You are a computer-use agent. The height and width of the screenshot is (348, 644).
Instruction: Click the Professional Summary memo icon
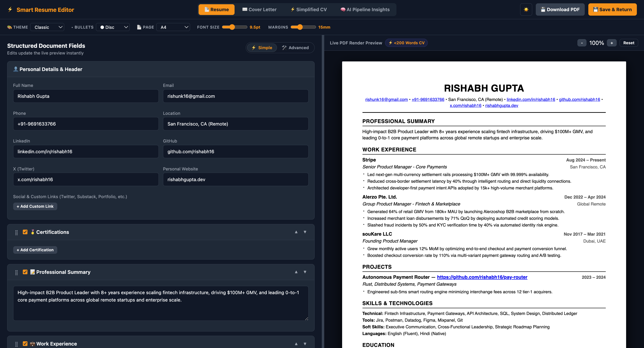click(32, 272)
